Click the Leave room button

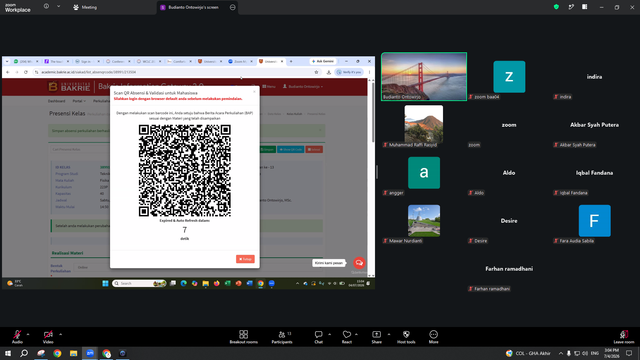click(x=624, y=337)
